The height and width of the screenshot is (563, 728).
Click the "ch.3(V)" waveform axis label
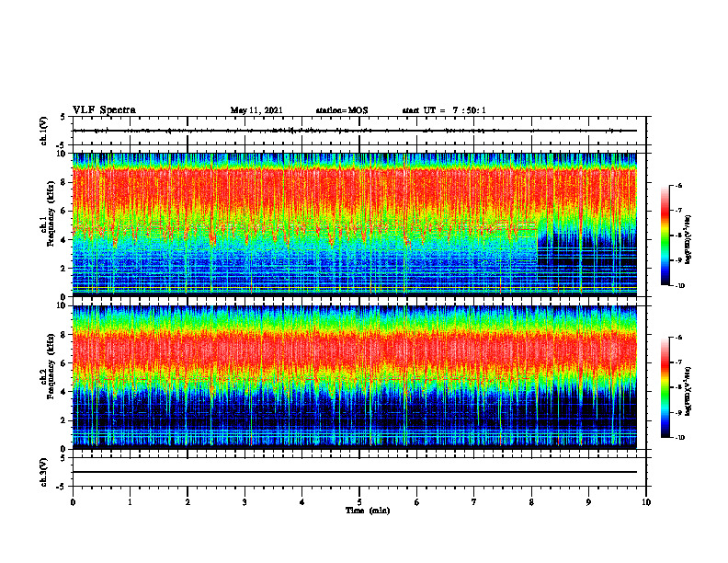tap(43, 472)
